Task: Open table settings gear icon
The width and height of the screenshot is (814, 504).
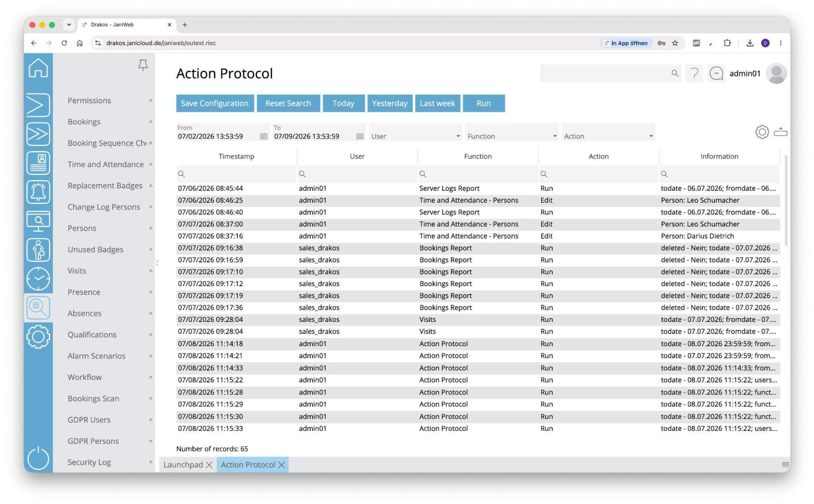Action: (762, 132)
